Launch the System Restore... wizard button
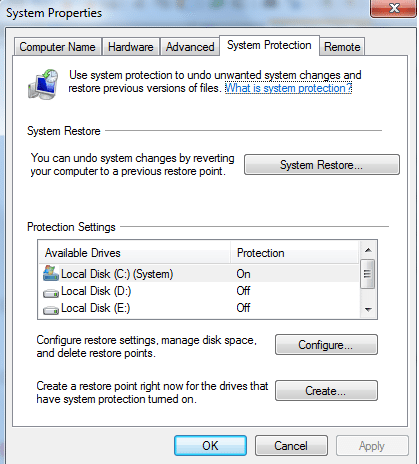Viewport: 419px width, 464px height. click(322, 165)
